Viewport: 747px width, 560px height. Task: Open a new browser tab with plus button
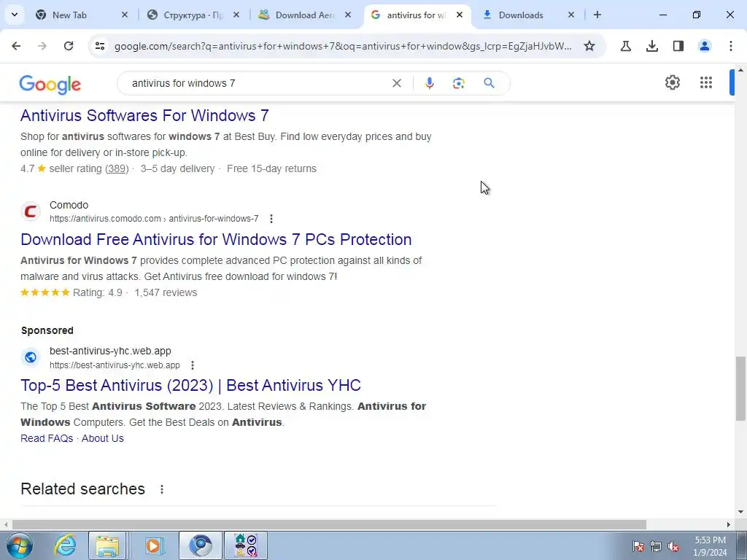(x=597, y=15)
